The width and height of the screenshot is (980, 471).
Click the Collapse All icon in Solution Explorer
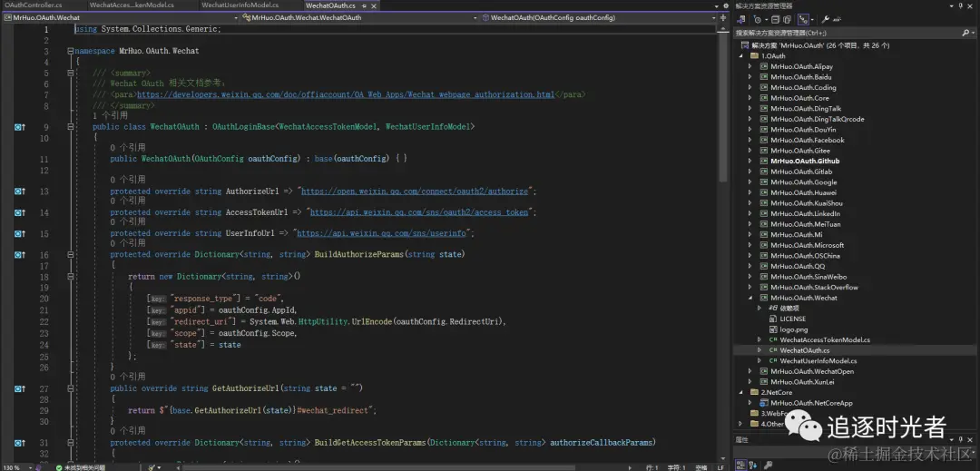776,19
